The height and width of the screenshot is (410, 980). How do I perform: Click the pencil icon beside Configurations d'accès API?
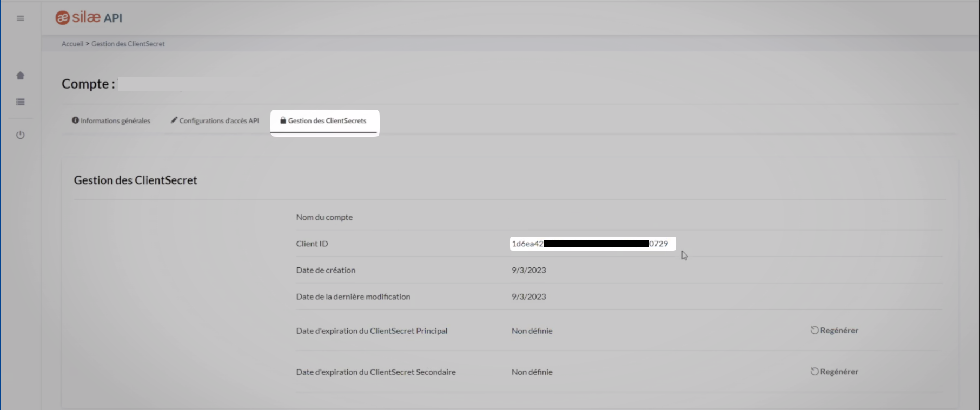174,120
